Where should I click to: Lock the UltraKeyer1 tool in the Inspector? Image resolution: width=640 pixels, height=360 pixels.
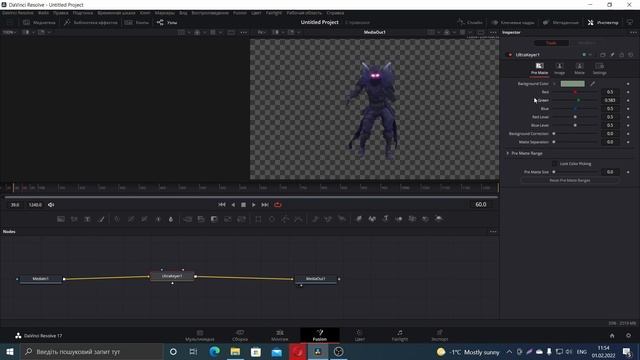click(622, 55)
